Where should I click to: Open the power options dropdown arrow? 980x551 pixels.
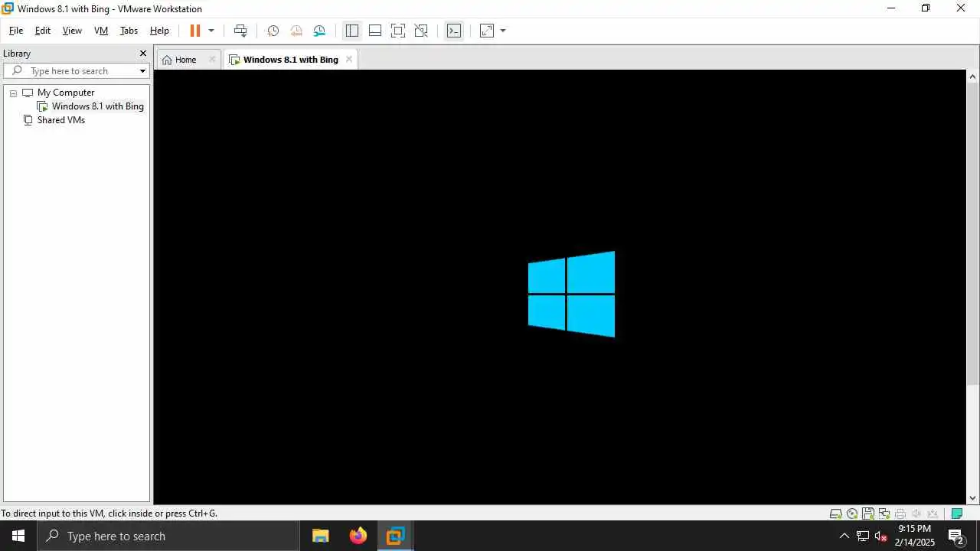[211, 31]
